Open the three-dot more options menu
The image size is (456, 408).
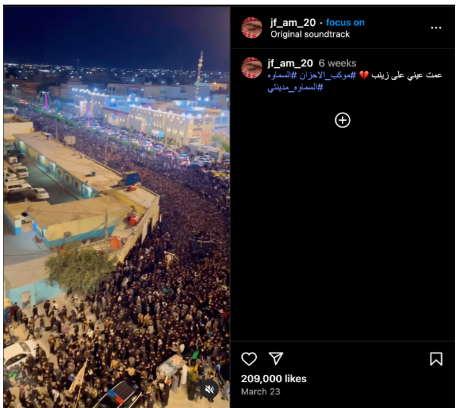436,28
